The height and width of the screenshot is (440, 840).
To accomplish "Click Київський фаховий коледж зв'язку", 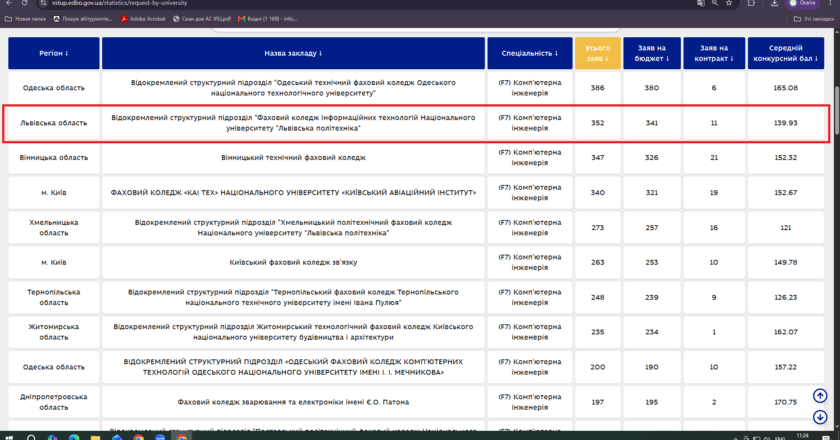I will pos(293,262).
